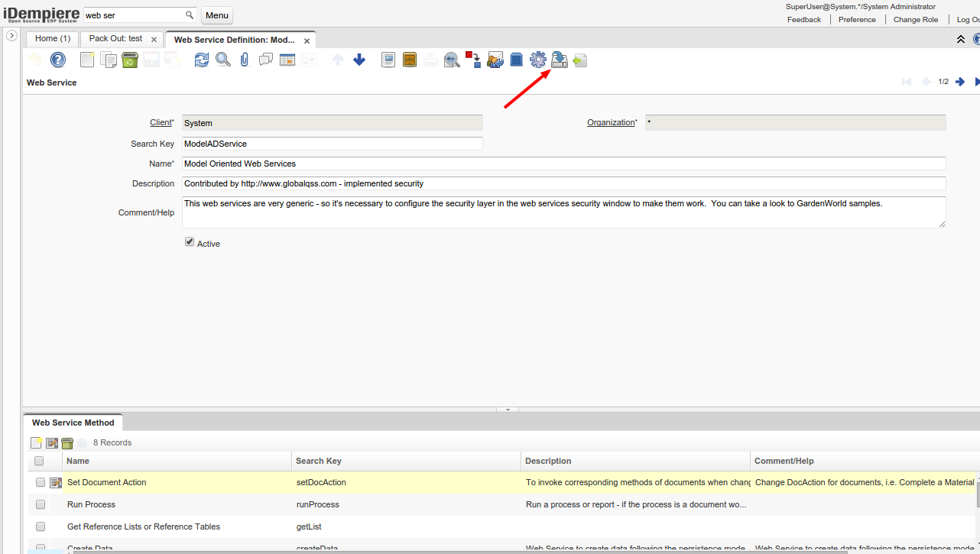
Task: Go to next record with down arrow
Action: point(359,60)
